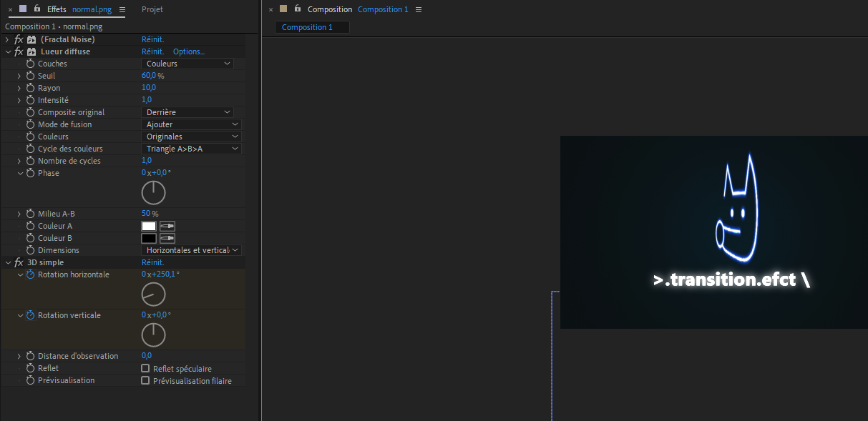Check the Prévisualisation filaire box
This screenshot has width=868, height=421.
tap(145, 381)
